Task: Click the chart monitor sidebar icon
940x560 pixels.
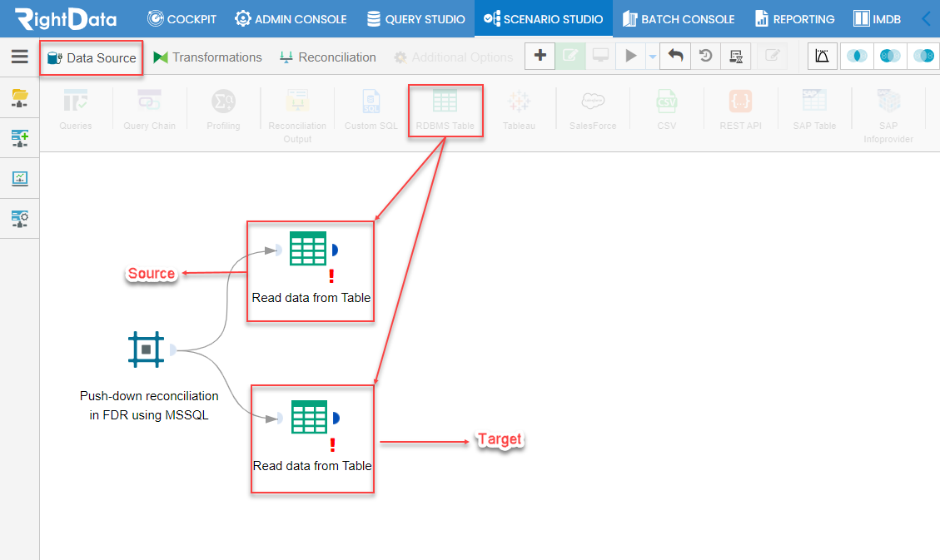Action: tap(20, 178)
